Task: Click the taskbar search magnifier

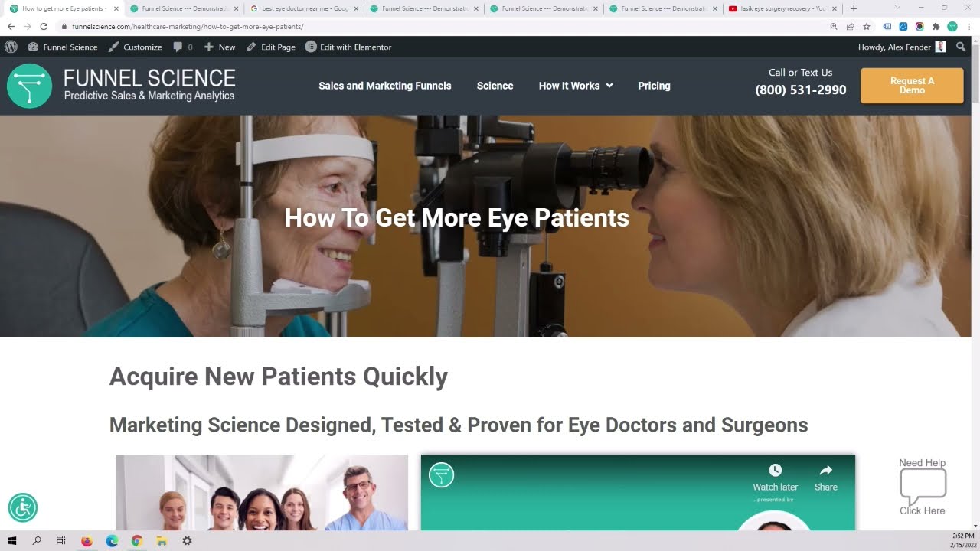Action: pos(37,540)
